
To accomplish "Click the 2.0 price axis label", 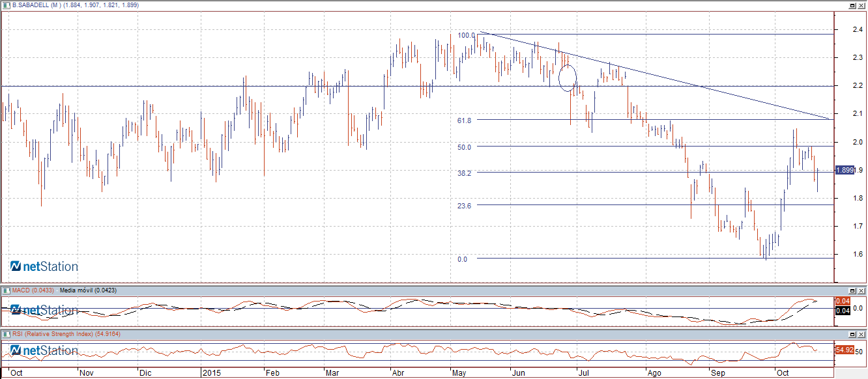I will coord(858,142).
